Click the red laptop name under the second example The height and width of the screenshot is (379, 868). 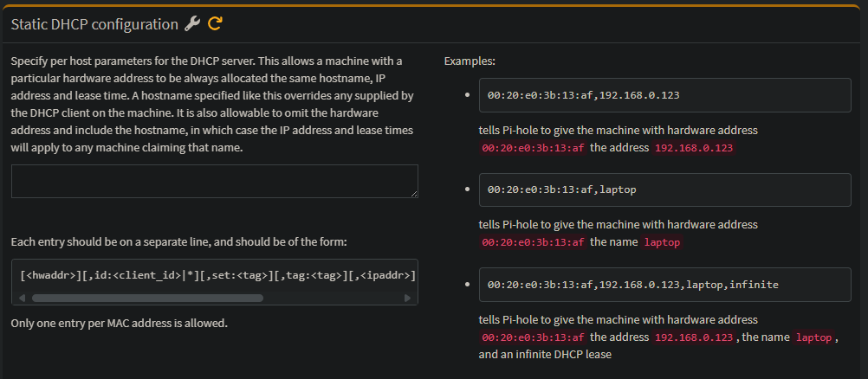point(662,242)
